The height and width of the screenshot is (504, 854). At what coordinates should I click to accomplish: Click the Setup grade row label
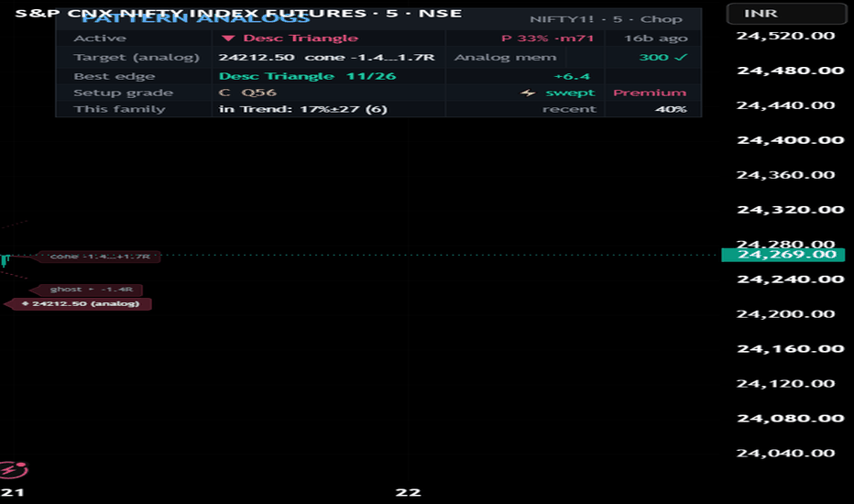click(x=123, y=93)
